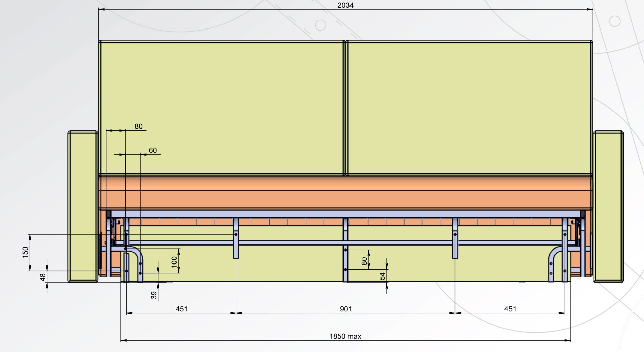
Task: Select the orange seat cushion
Action: pos(346,192)
